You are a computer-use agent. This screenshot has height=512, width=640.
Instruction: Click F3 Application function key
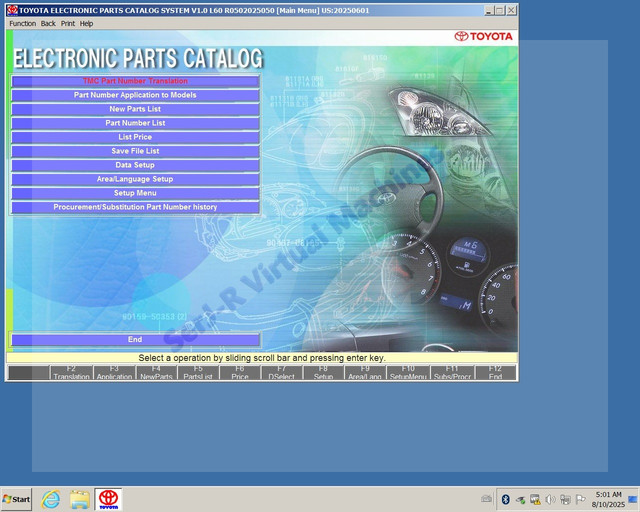coord(114,373)
